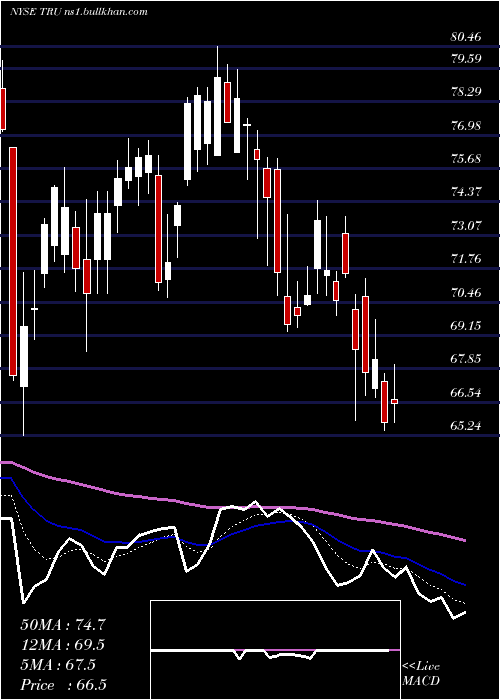Image resolution: width=500 pixels, height=700 pixels.
Task: Click the 12MA : 69.5 readout
Action: [63, 645]
